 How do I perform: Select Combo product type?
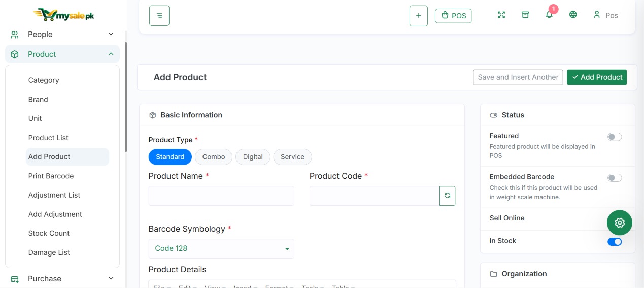click(x=214, y=157)
